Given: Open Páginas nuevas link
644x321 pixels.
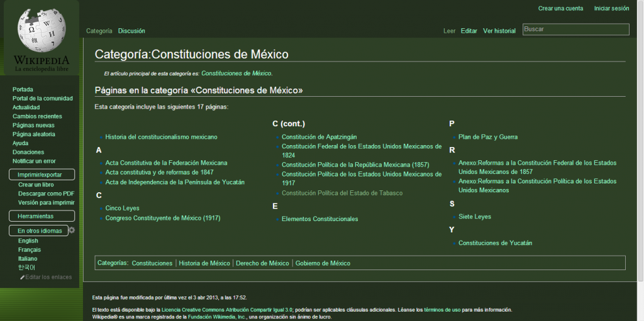Looking at the screenshot, I should pyautogui.click(x=34, y=126).
